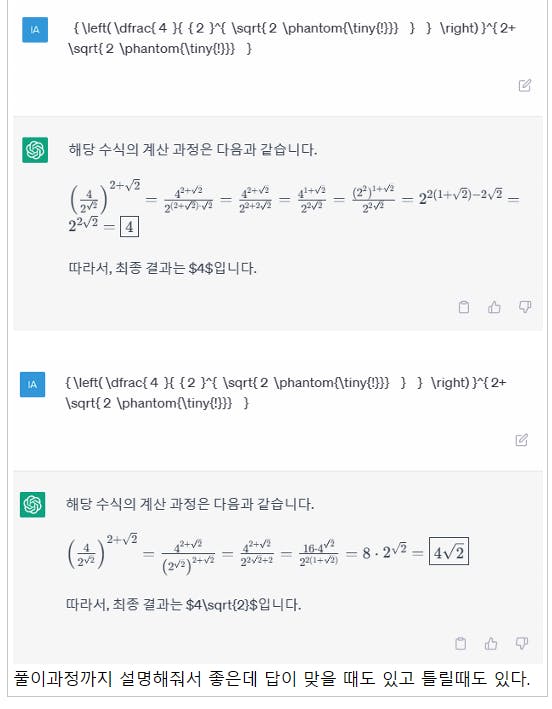Click text '따라서, 최종 결과는 $4$입니다.'
Screen dimensions: 552x709
(162, 268)
